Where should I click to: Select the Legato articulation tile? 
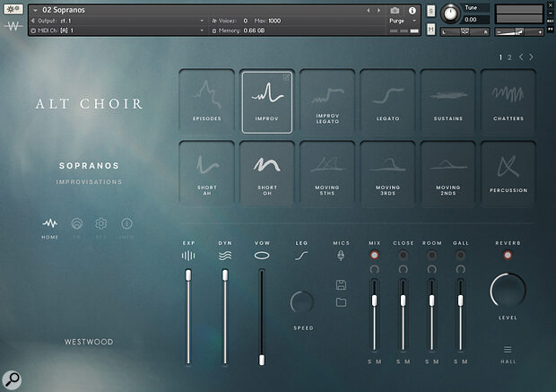[388, 100]
